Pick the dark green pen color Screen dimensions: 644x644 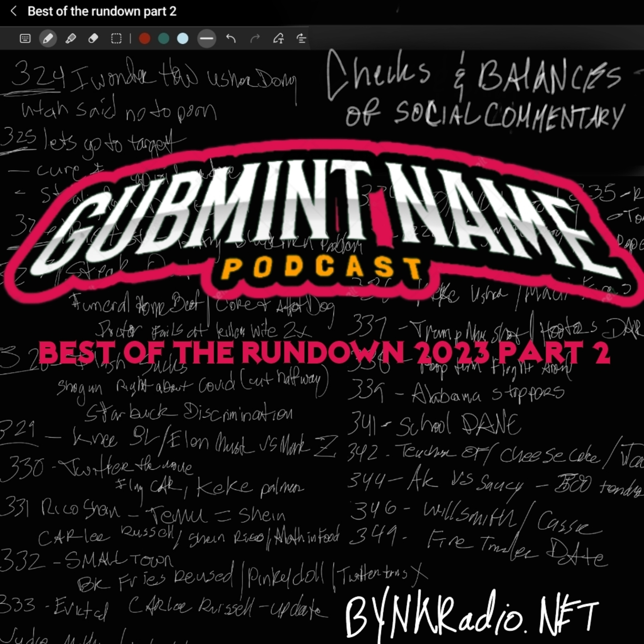[x=163, y=39]
